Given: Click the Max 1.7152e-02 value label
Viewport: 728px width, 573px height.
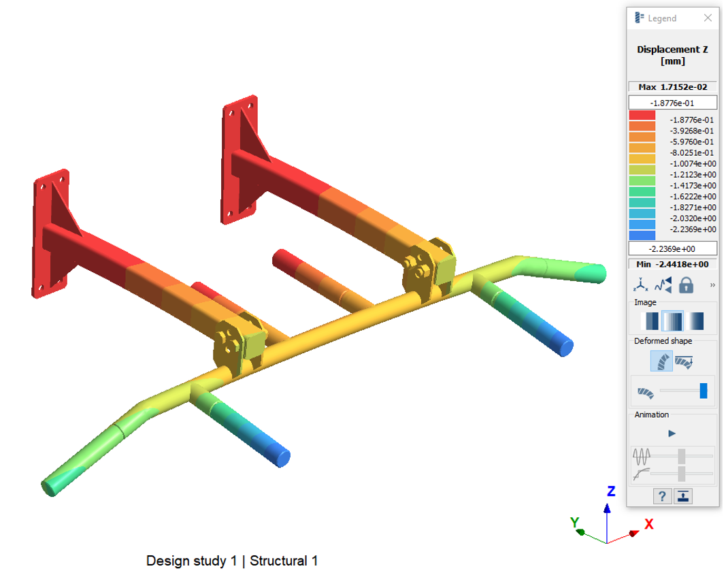Looking at the screenshot, I should (672, 87).
